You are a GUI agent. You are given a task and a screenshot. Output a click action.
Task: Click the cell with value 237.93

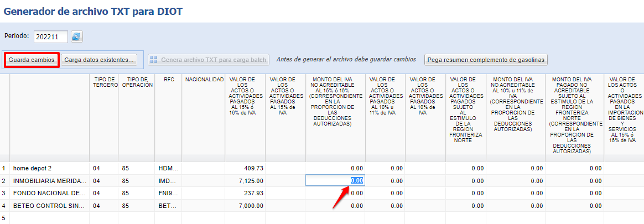coord(245,193)
